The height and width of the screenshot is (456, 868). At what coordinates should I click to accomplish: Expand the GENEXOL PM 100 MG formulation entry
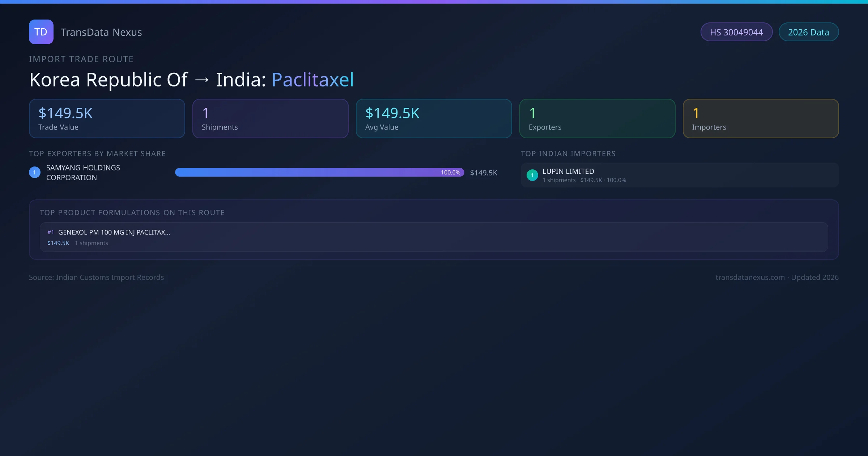434,237
